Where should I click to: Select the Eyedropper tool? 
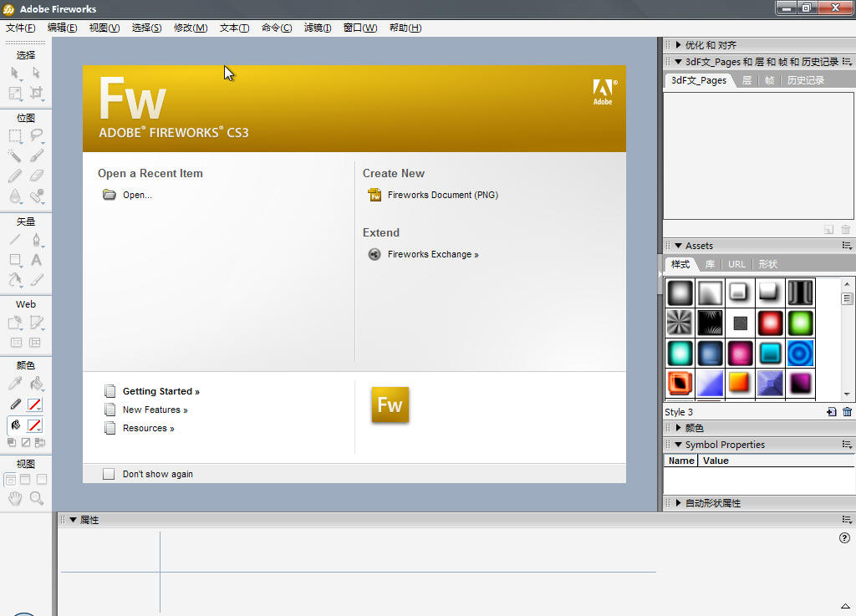click(x=15, y=384)
